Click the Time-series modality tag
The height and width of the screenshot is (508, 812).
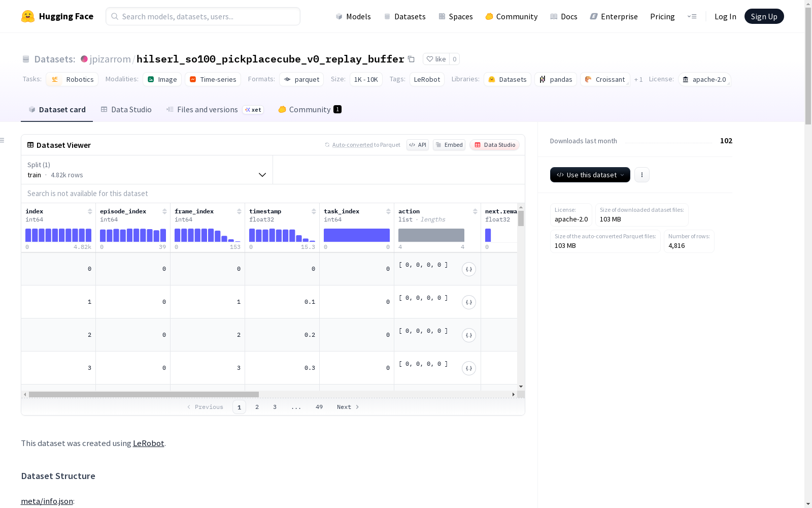tap(213, 79)
